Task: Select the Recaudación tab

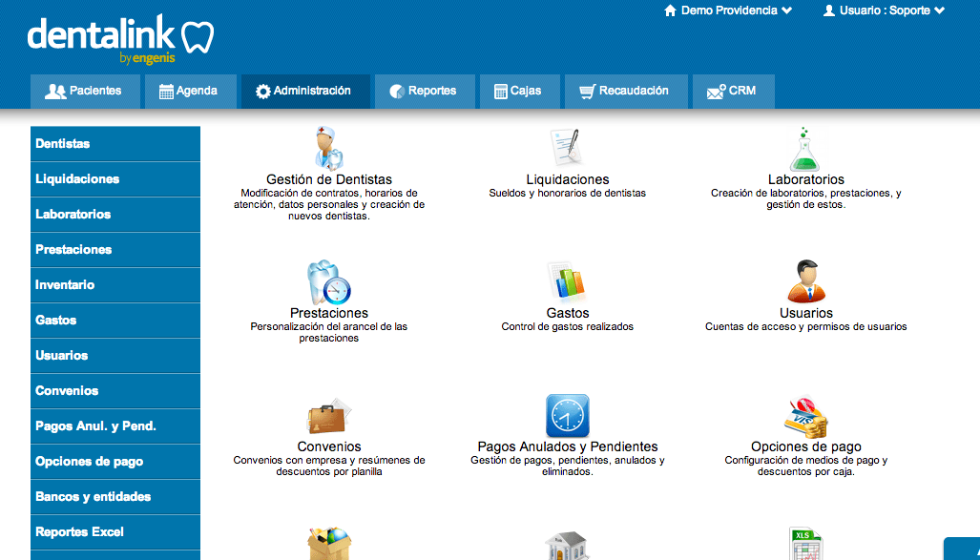Action: pyautogui.click(x=626, y=92)
